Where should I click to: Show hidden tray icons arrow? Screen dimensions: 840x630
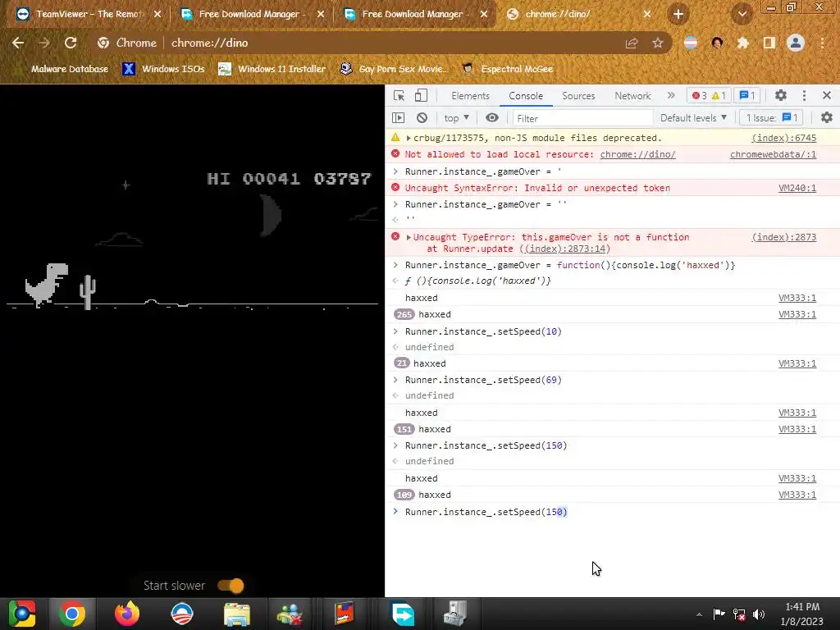click(699, 614)
